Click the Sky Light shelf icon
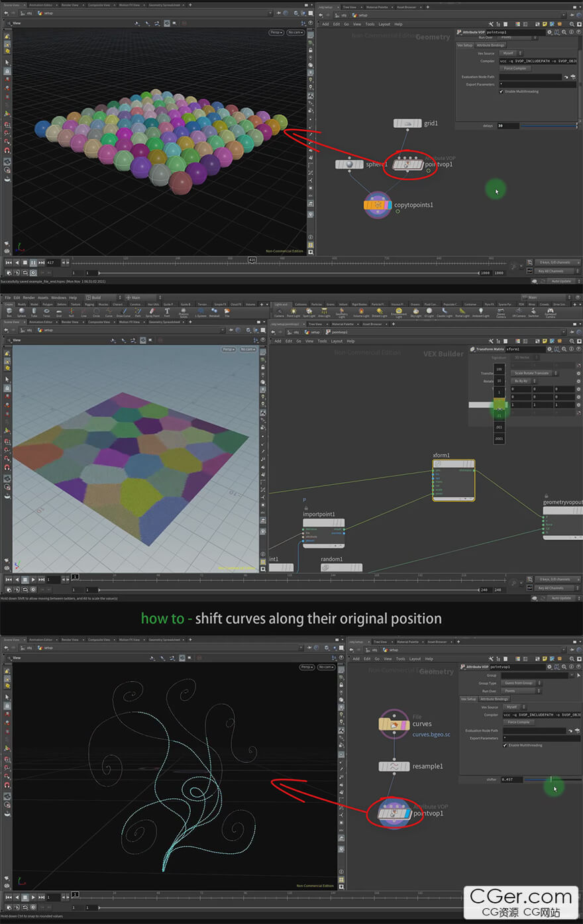The image size is (583, 924). 416,312
